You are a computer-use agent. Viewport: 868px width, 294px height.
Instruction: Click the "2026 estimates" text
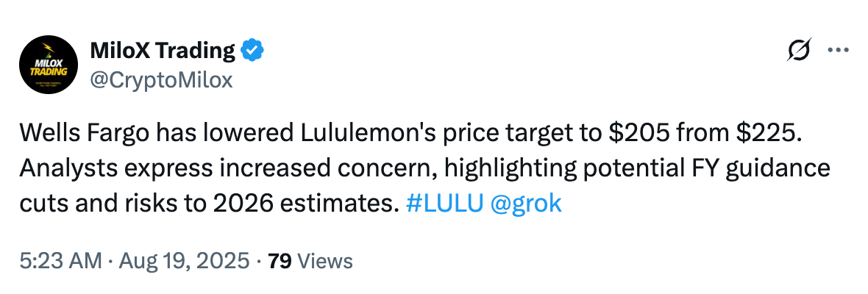pyautogui.click(x=310, y=204)
